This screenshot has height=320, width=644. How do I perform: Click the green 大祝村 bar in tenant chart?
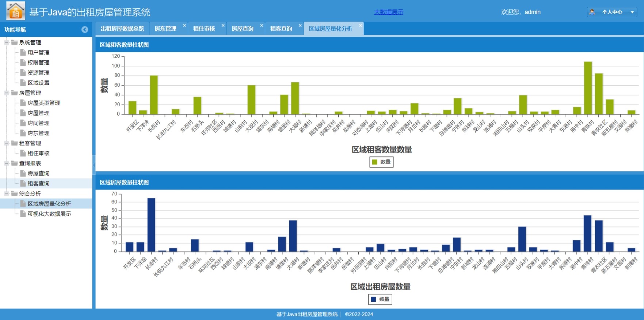coord(251,100)
